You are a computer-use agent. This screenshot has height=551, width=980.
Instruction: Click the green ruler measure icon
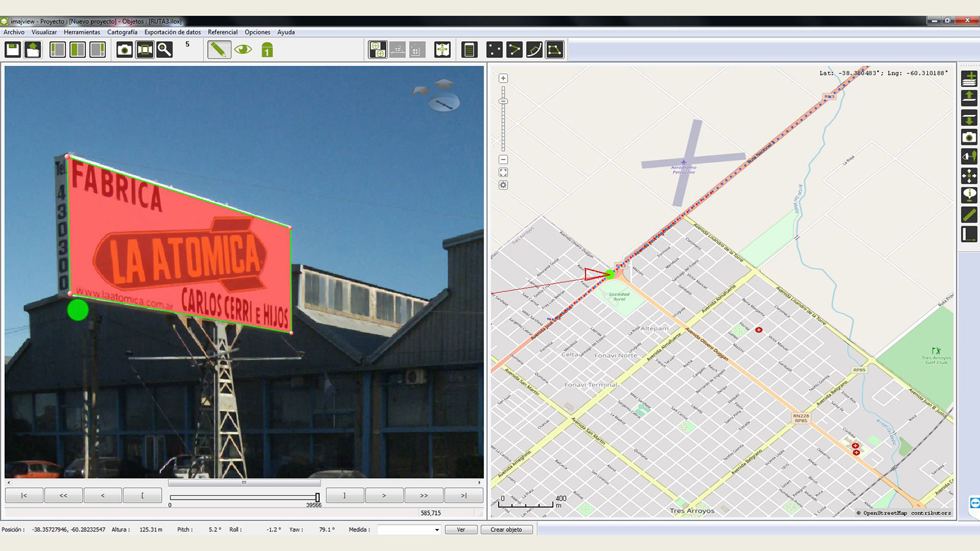click(970, 215)
